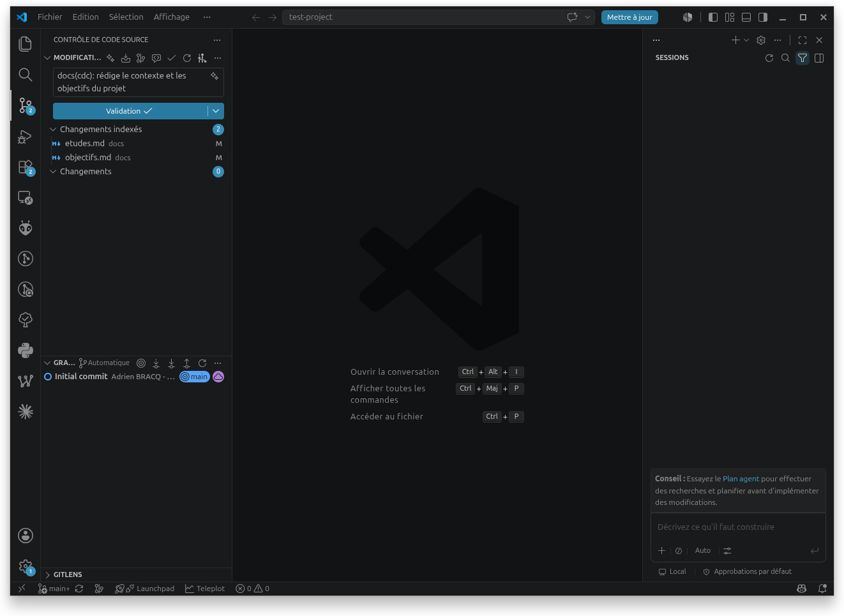Open the Sélection menu
Screen dimensions: 844x616
pos(126,17)
